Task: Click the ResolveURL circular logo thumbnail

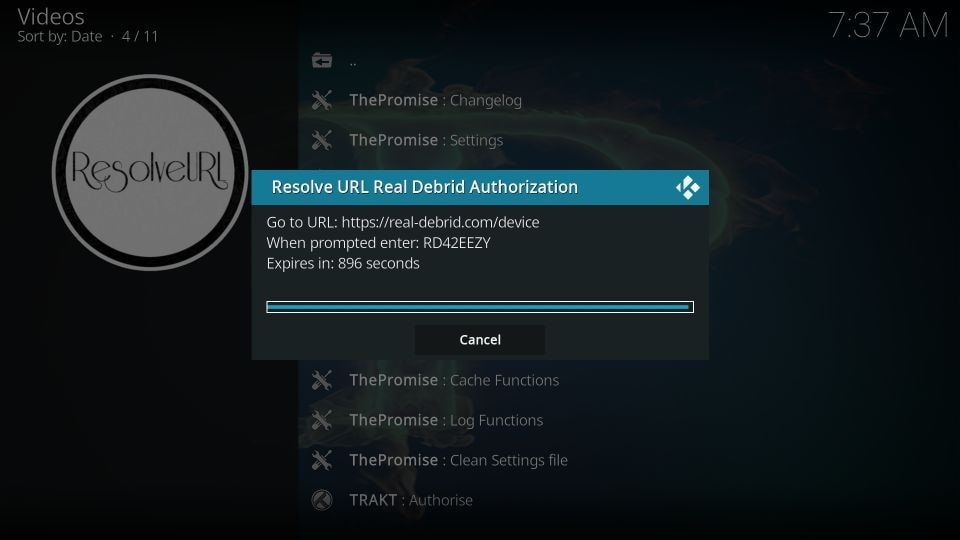Action: (150, 172)
